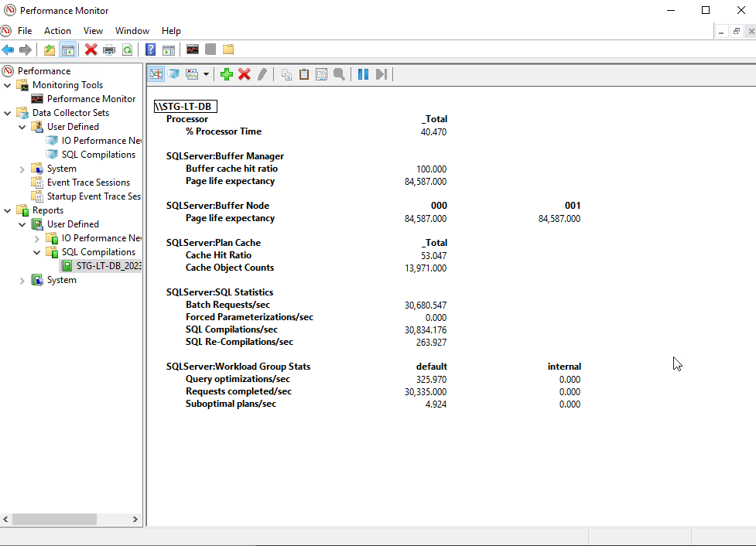This screenshot has width=756, height=546.
Task: Click the Zoom magnifier icon
Action: (340, 74)
